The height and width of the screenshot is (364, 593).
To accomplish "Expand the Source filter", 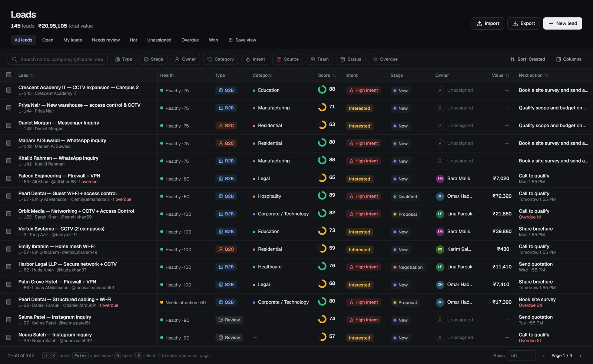I will click(288, 59).
